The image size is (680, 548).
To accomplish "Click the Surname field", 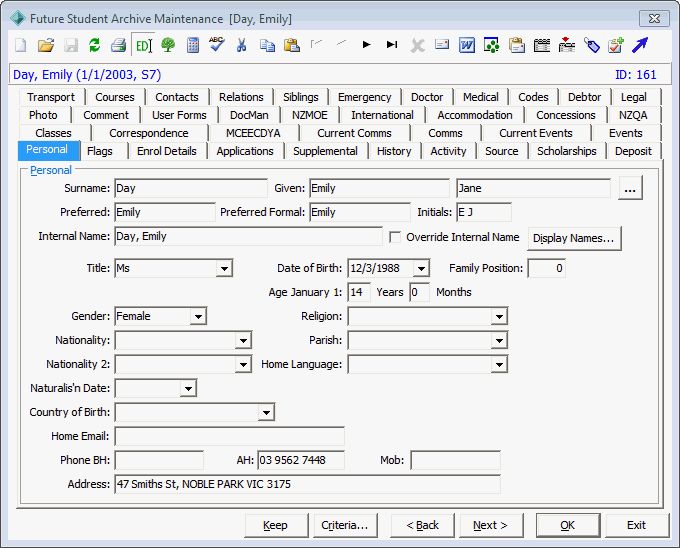I will (x=191, y=188).
